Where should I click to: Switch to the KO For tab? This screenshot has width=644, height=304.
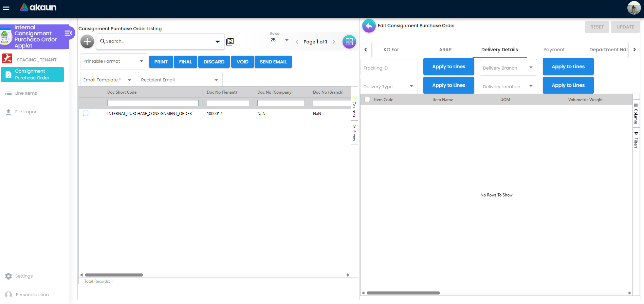coord(391,50)
